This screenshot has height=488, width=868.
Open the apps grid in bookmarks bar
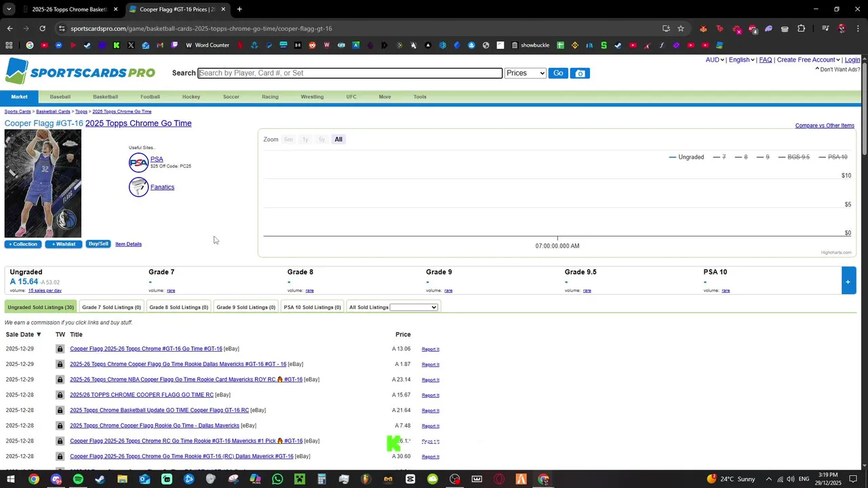tap(9, 45)
